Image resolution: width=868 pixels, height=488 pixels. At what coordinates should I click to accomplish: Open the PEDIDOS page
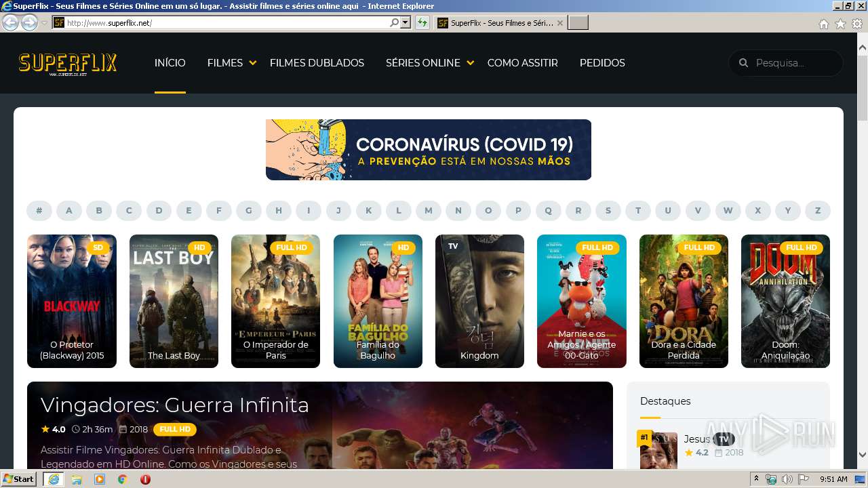[602, 63]
